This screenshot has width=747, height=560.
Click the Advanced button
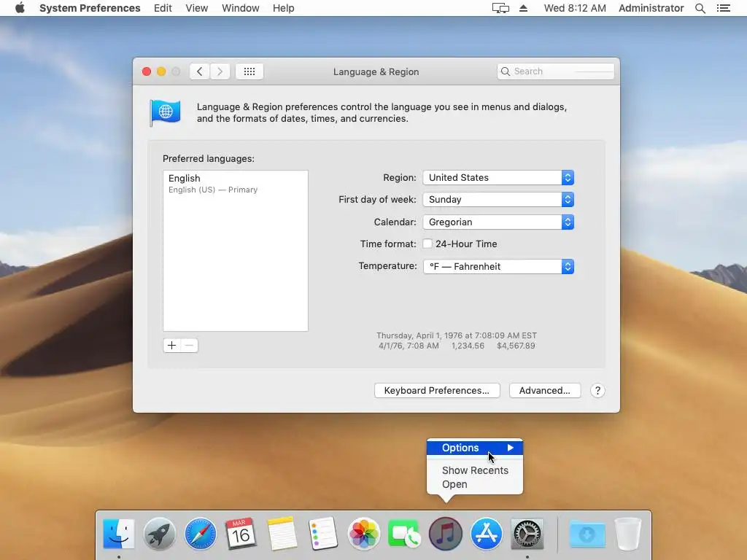(x=544, y=391)
